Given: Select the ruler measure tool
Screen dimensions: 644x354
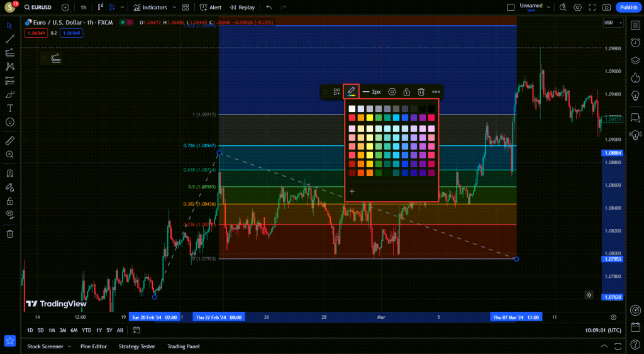Looking at the screenshot, I should pyautogui.click(x=10, y=141).
